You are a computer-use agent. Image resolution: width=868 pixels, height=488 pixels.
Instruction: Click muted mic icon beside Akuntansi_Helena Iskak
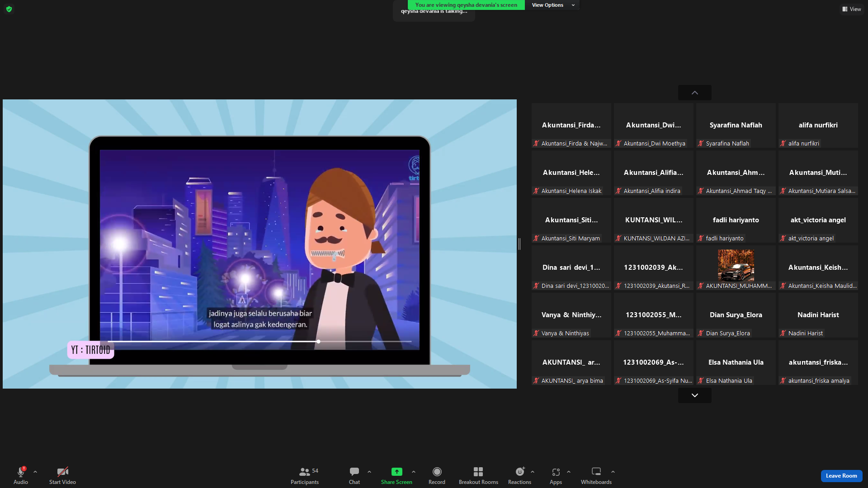tap(536, 191)
